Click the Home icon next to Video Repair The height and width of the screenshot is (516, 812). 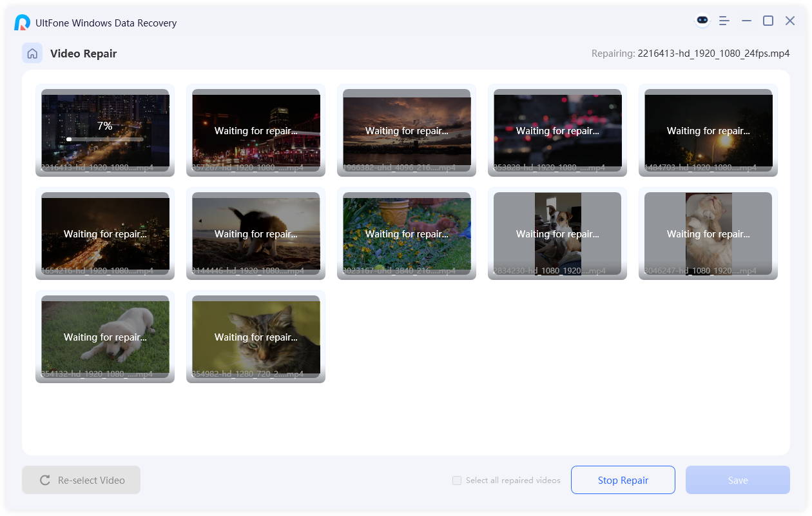(32, 53)
